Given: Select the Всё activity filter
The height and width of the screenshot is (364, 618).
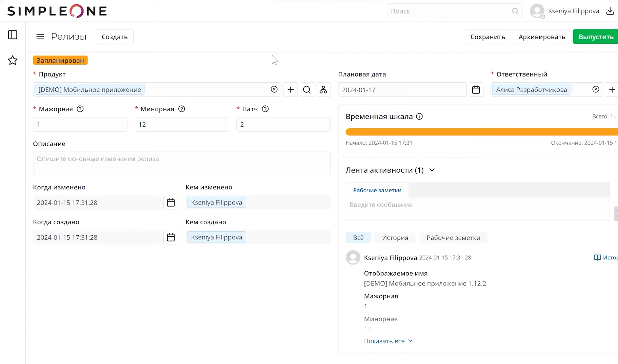Looking at the screenshot, I should click(358, 237).
